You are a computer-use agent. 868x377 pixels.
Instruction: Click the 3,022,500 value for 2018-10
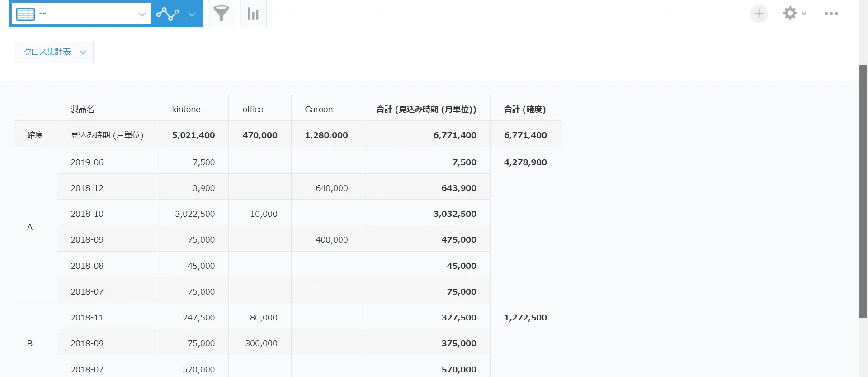click(x=195, y=214)
